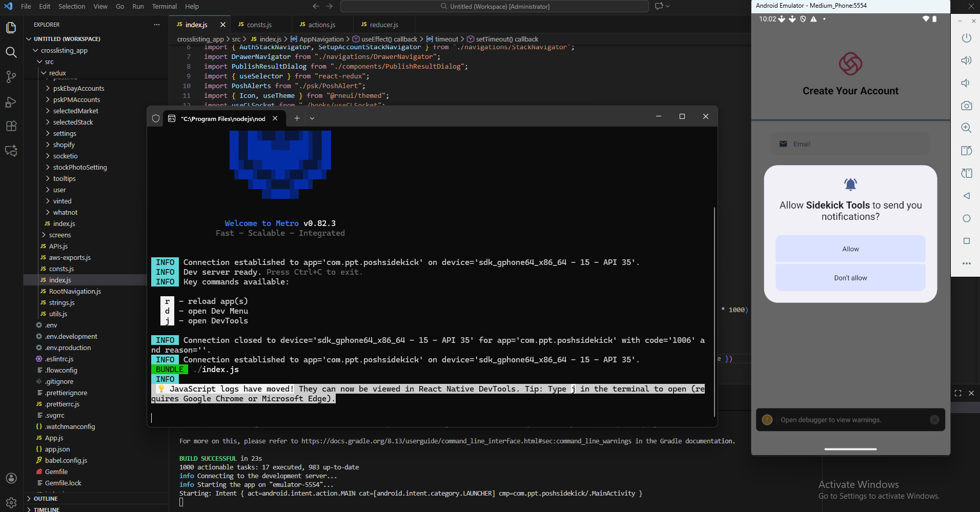Open emulator extended controls (three dots)

[x=966, y=263]
